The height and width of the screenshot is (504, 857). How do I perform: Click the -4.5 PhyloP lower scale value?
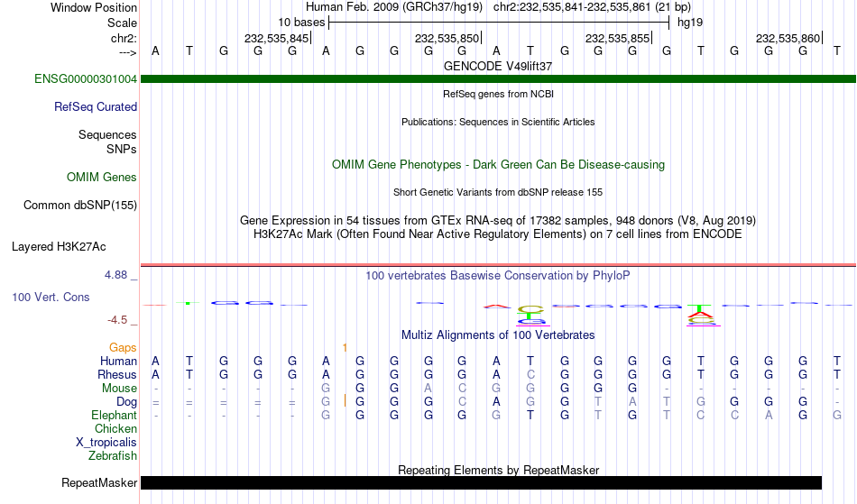(117, 319)
